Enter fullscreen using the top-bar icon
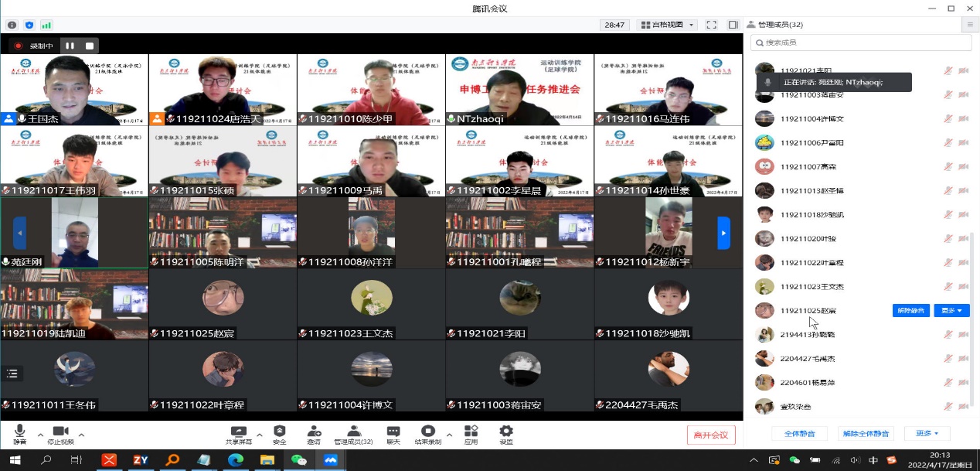Viewport: 980px width, 471px height. (x=712, y=25)
